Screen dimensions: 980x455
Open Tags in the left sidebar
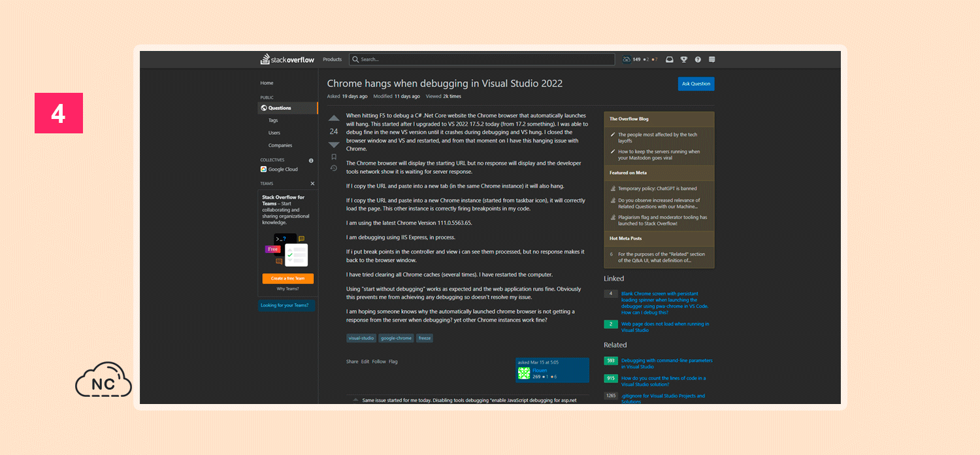point(273,120)
